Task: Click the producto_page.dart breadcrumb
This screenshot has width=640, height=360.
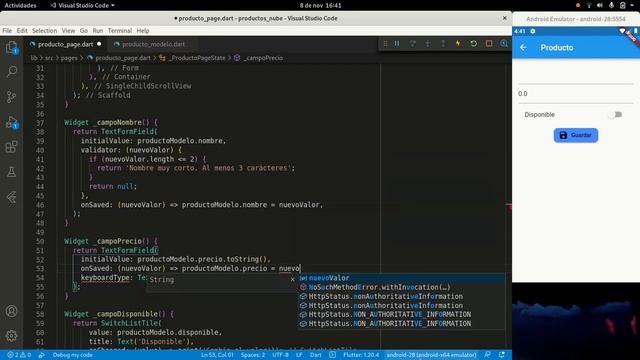Action: pos(123,58)
